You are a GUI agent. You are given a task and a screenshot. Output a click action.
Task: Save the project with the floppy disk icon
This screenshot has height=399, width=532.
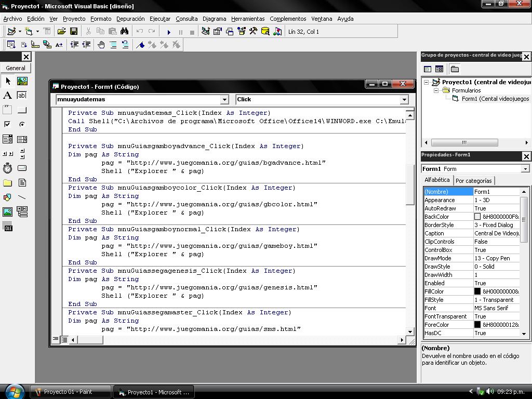[74, 32]
